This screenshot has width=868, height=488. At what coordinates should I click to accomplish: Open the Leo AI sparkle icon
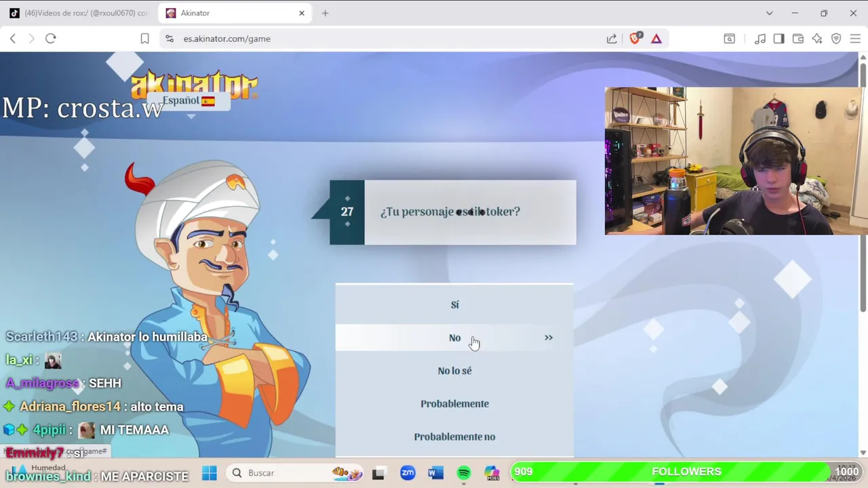click(x=817, y=39)
